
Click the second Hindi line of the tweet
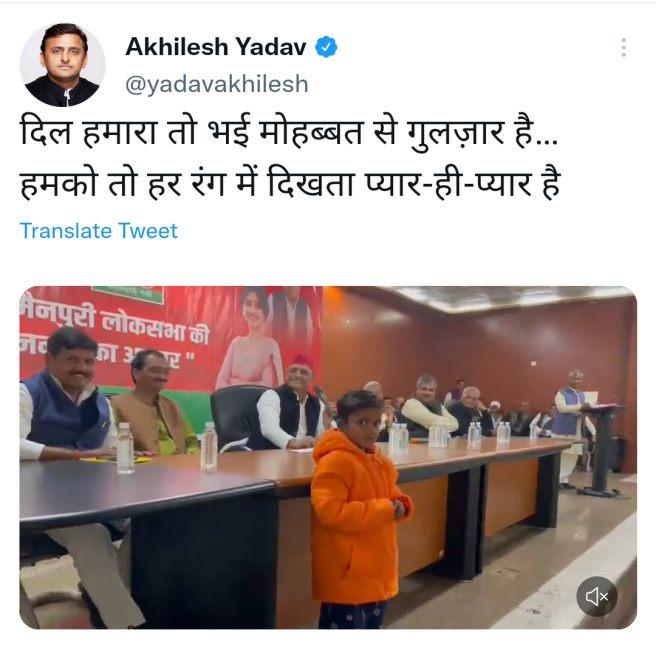290,184
